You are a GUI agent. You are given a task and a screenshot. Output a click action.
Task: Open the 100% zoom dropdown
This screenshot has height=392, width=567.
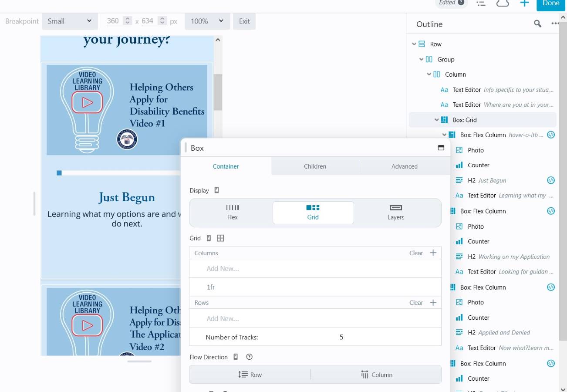207,21
